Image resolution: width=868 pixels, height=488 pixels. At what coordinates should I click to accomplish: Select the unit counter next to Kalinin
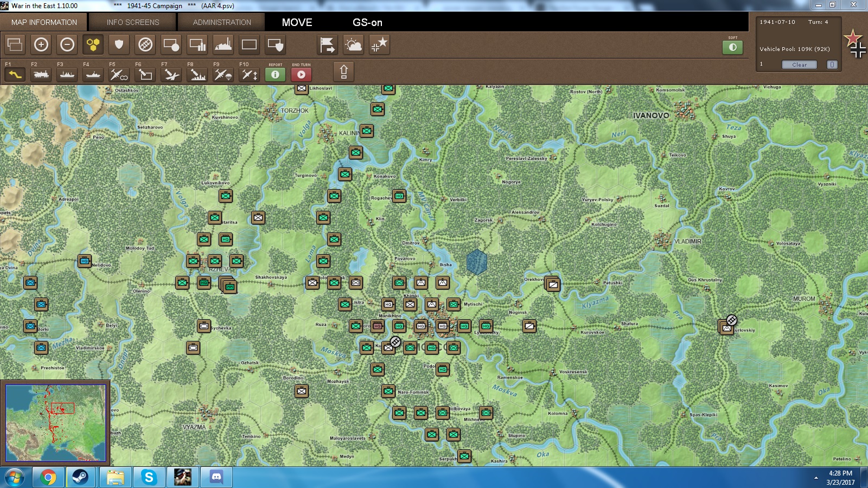coord(367,131)
